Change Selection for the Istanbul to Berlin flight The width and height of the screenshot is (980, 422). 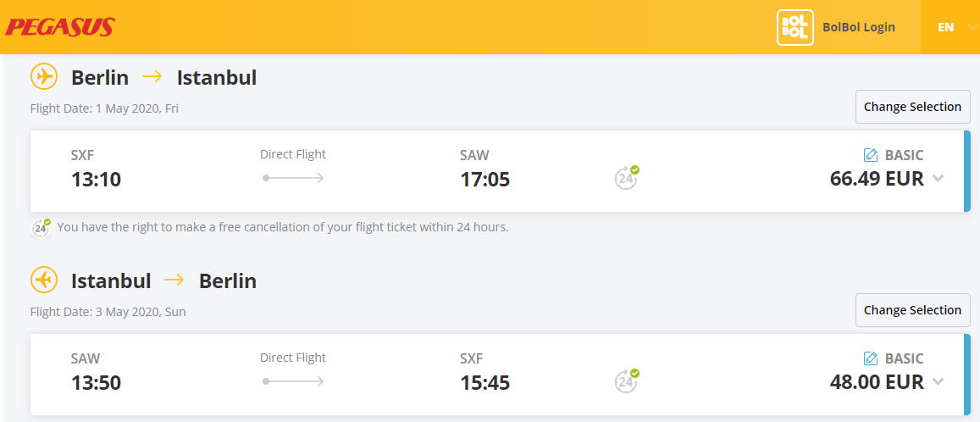912,310
